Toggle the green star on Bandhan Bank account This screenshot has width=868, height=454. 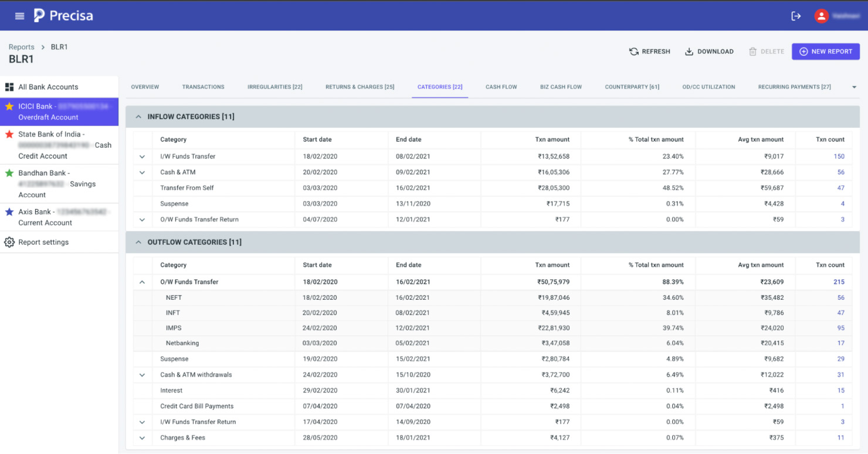(x=10, y=172)
